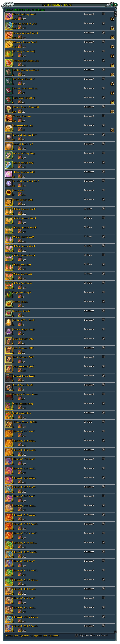This screenshot has height=644, width=120.
Task: Expand the dropdown for Demon Slayer Title
Action: click(103, 422)
